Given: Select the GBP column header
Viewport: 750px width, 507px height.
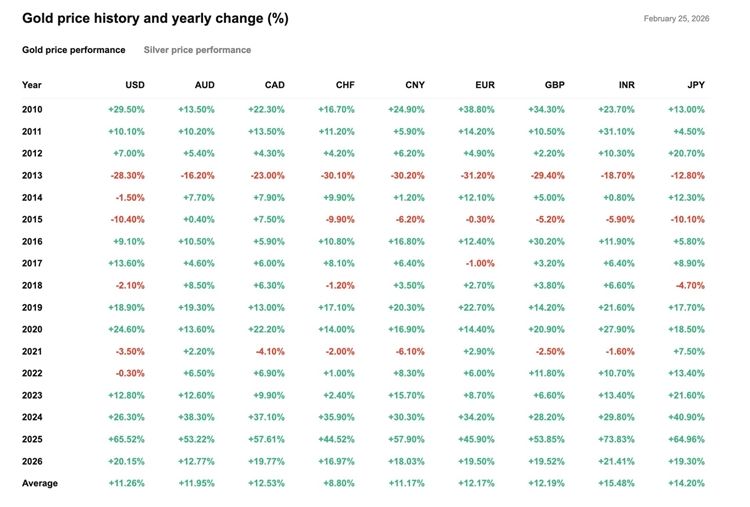Looking at the screenshot, I should pyautogui.click(x=554, y=85).
